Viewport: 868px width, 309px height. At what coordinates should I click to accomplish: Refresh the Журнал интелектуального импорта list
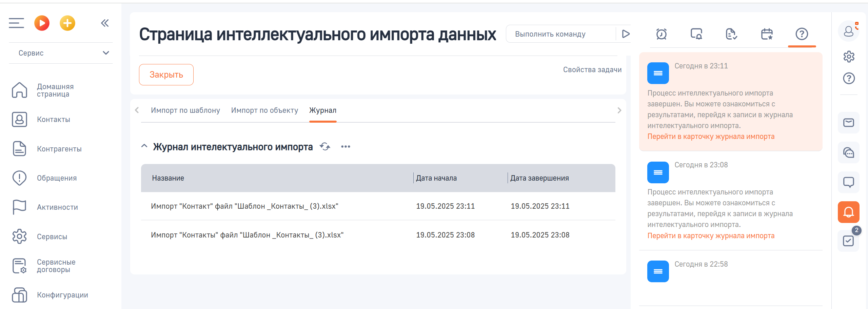[324, 147]
